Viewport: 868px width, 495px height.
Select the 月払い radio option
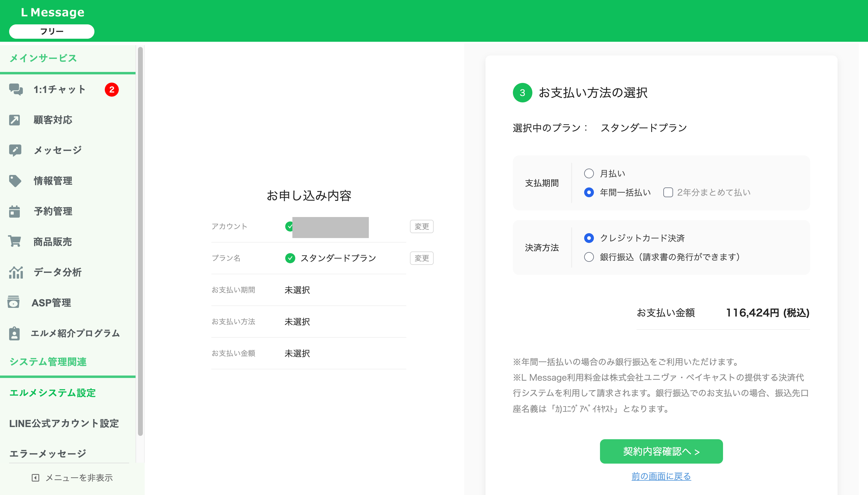(589, 173)
